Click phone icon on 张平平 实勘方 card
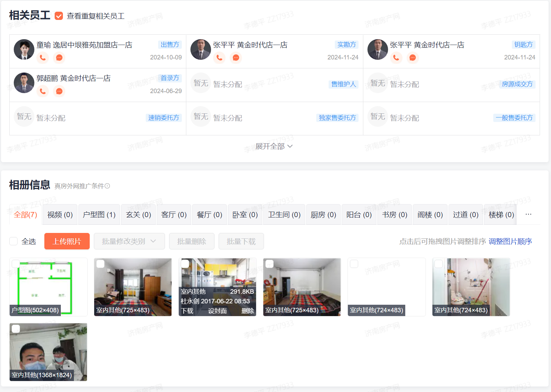The width and height of the screenshot is (551, 392). [x=219, y=58]
